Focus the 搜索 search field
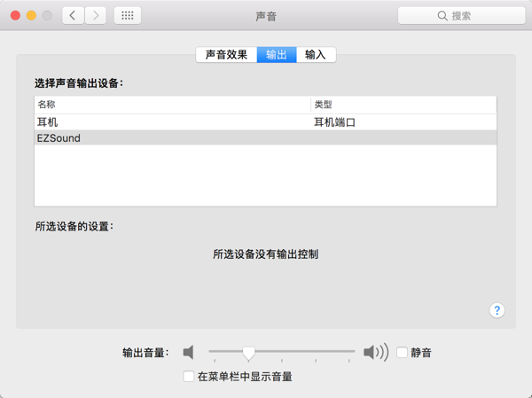The height and width of the screenshot is (398, 532). pyautogui.click(x=461, y=16)
